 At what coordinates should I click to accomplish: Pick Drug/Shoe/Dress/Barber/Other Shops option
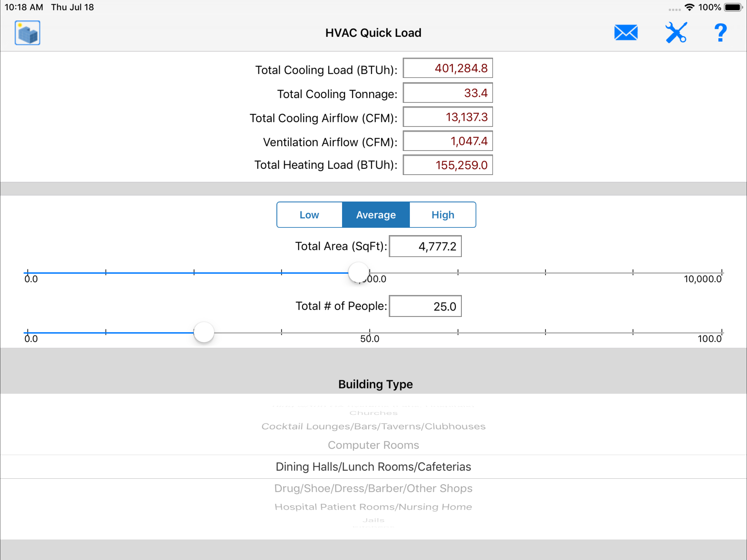373,488
